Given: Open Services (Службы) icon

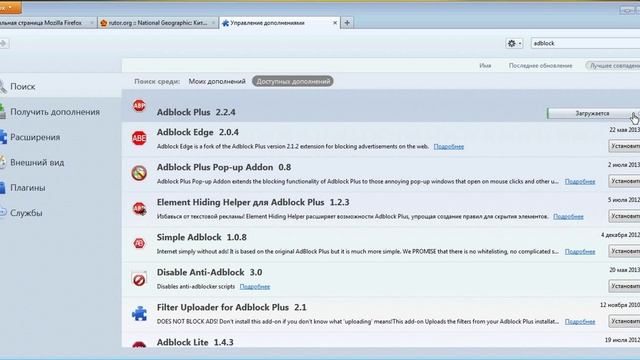Looking at the screenshot, I should [2, 213].
